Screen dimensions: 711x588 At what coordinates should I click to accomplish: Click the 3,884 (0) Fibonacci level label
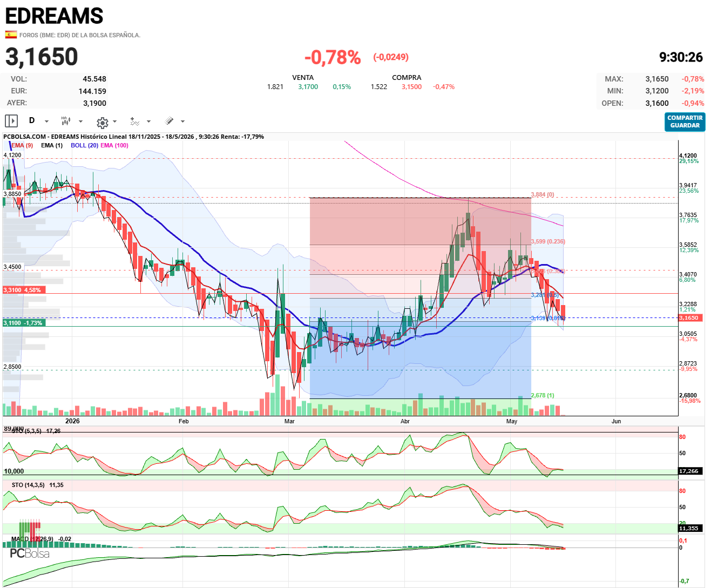[543, 194]
